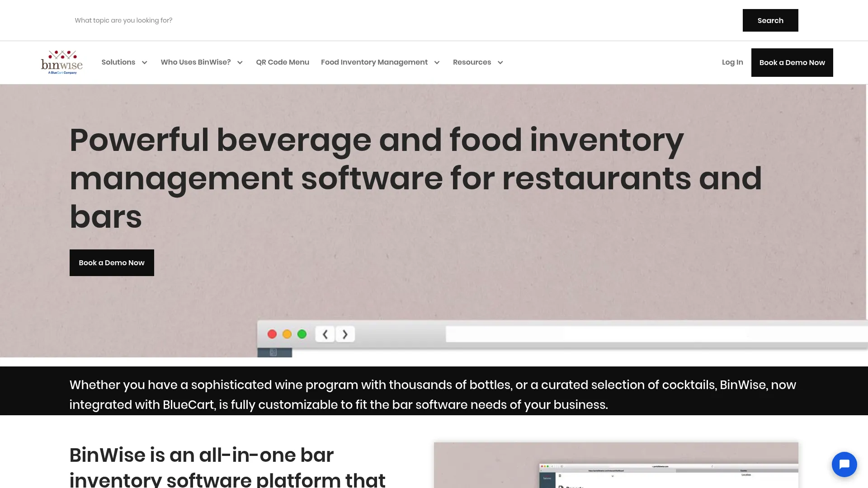Open the Solutions menu
The width and height of the screenshot is (868, 488).
pos(118,62)
